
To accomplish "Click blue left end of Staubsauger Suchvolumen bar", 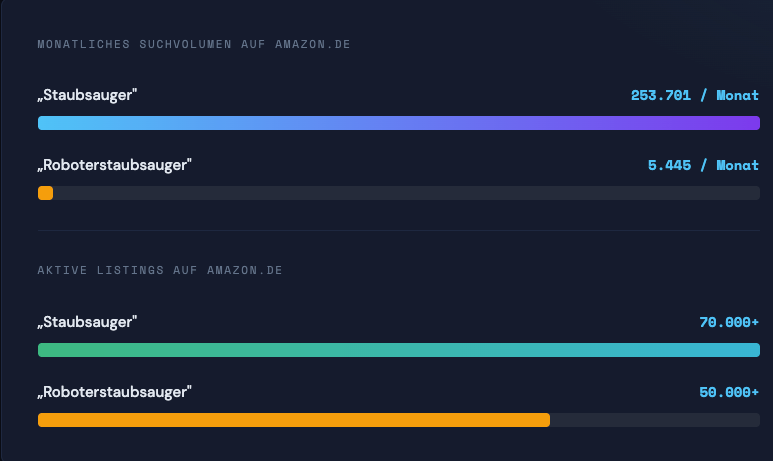I will coord(60,123).
